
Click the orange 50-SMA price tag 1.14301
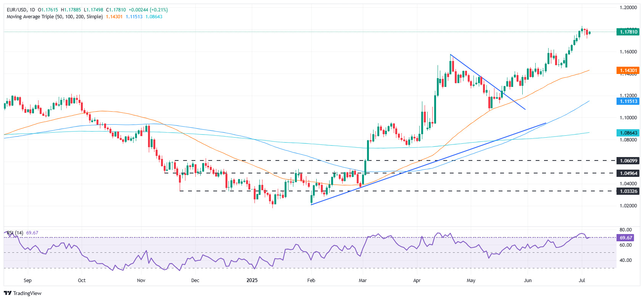(x=628, y=71)
